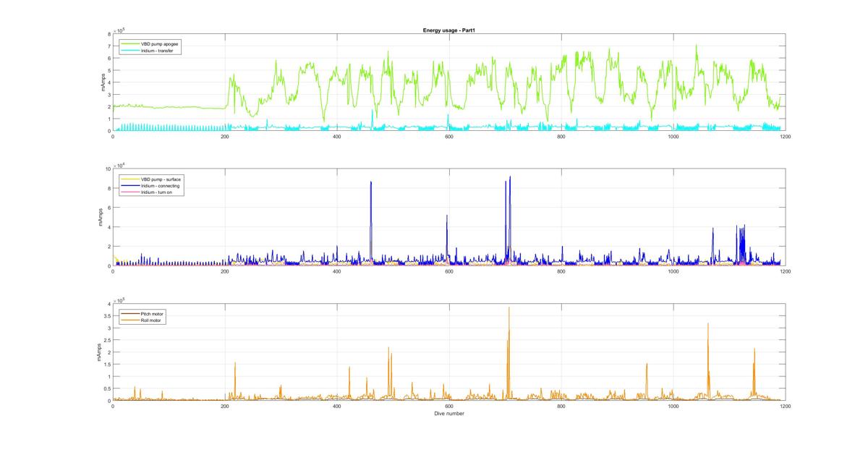Click the ×10^4 exponent above the middle plot

[x=119, y=165]
